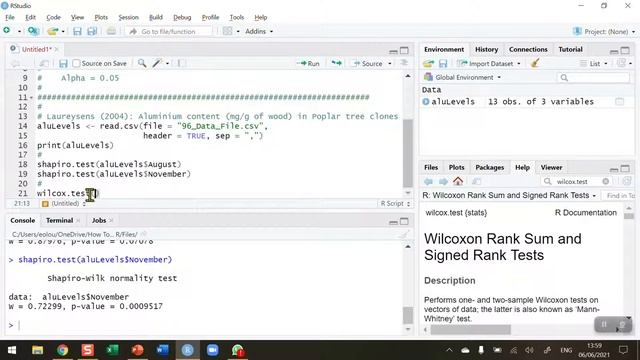
Task: Re-run previous code region icon
Action: [x=336, y=63]
